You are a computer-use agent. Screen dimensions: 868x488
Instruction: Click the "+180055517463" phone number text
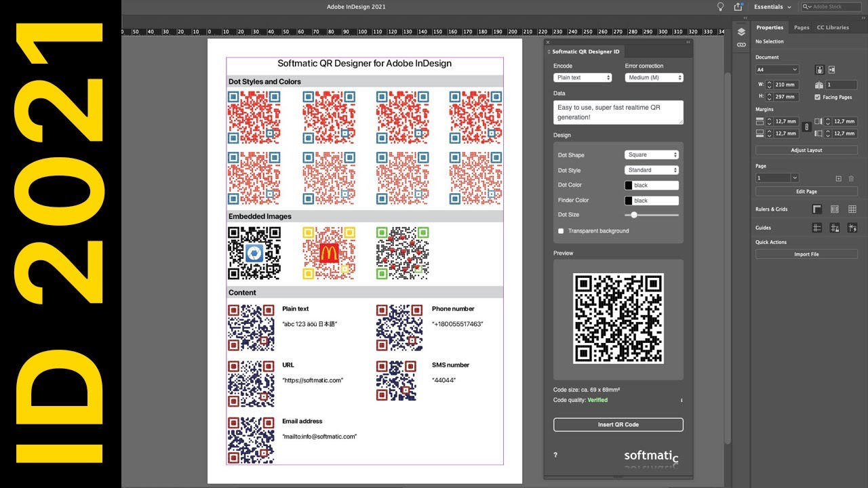click(458, 324)
